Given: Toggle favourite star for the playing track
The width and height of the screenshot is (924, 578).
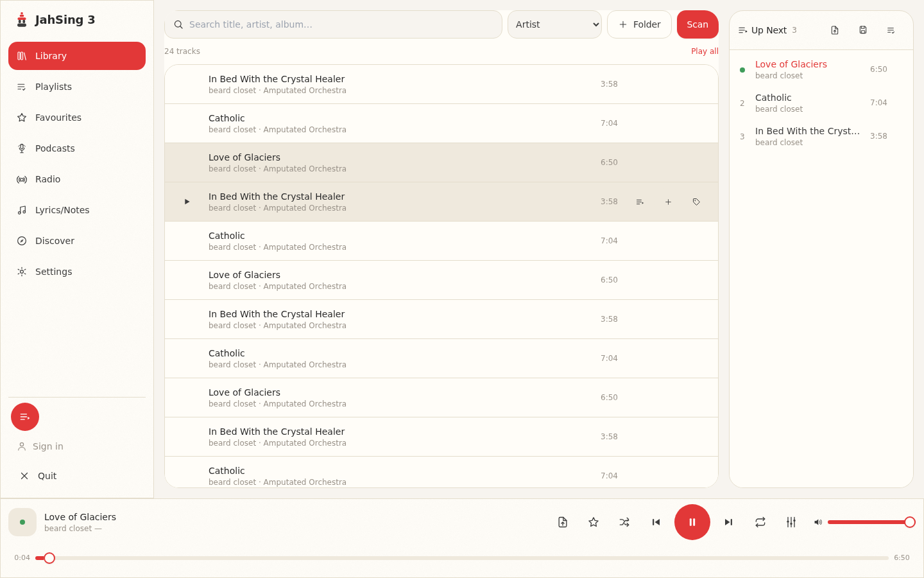Looking at the screenshot, I should [594, 522].
